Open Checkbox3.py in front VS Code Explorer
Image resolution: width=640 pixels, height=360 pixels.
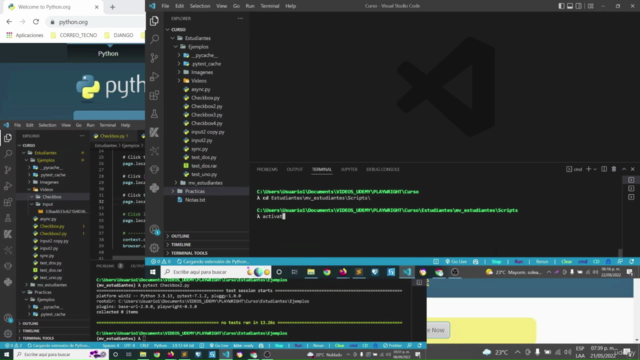tap(207, 115)
